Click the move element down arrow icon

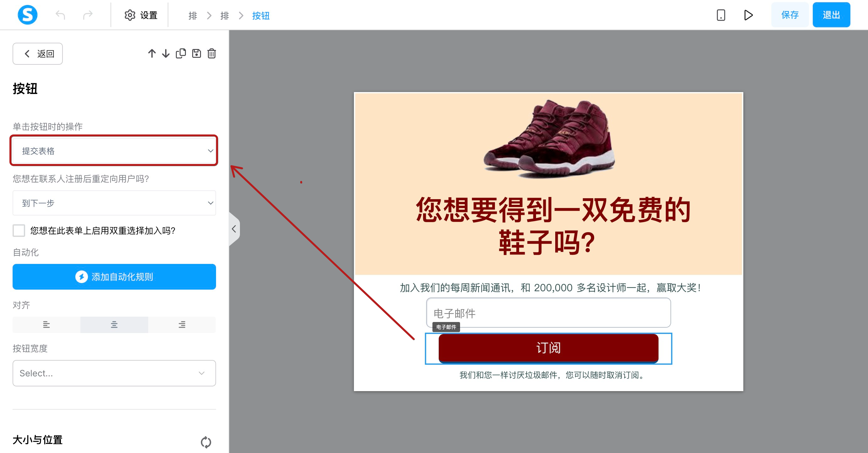[166, 54]
